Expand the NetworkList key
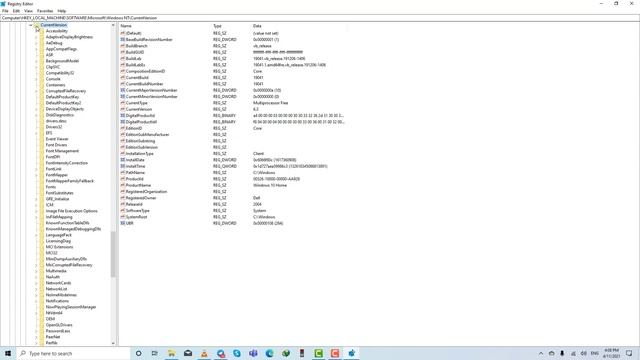 click(x=36, y=289)
